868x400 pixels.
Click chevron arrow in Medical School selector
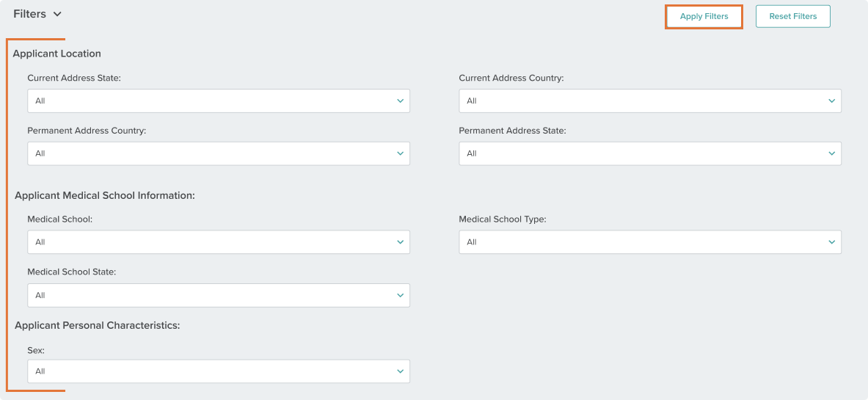tap(400, 242)
